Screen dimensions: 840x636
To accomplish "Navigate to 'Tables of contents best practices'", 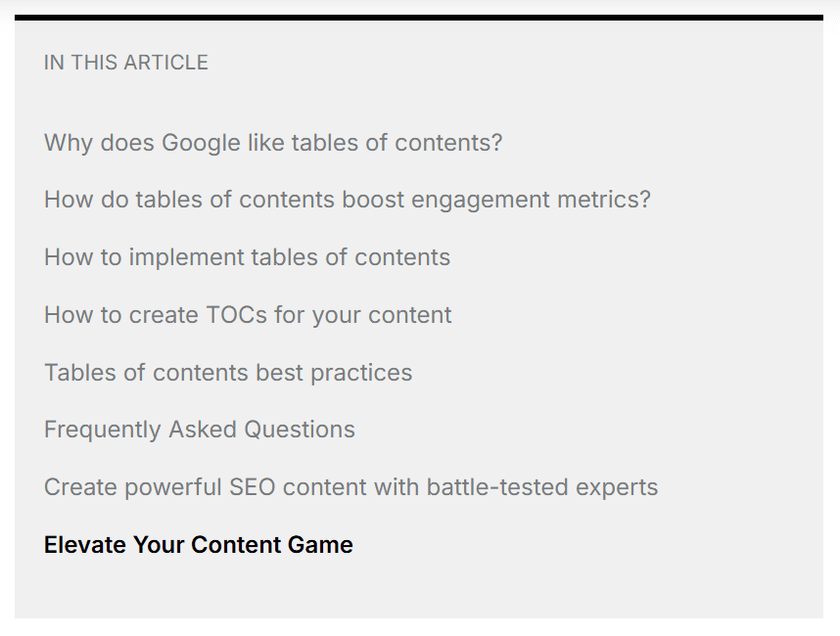I will click(x=228, y=373).
